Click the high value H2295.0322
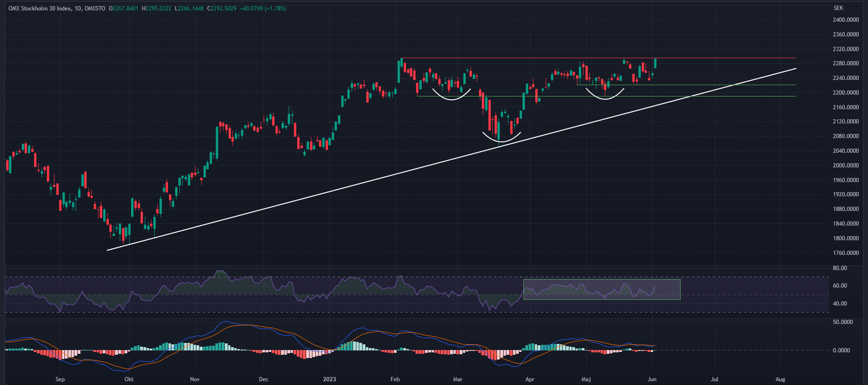Viewport: 868px width, 385px height. tap(157, 9)
